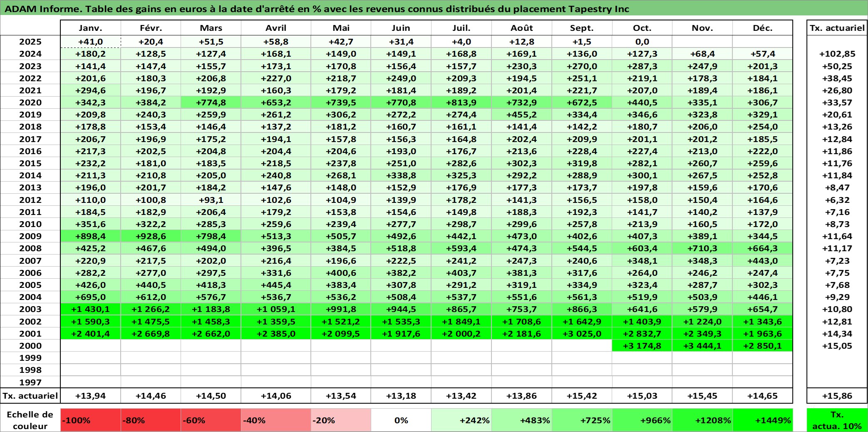Click the -60% color scale swatch

pyautogui.click(x=211, y=420)
